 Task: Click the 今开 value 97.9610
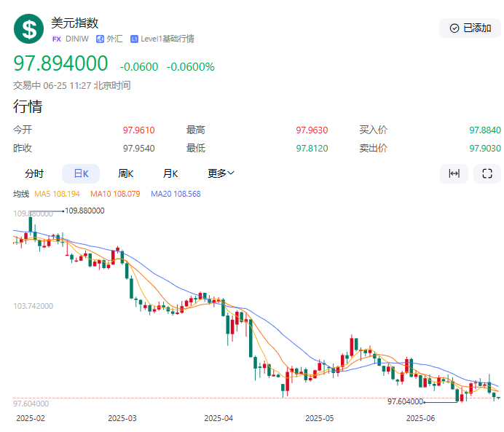coord(138,130)
